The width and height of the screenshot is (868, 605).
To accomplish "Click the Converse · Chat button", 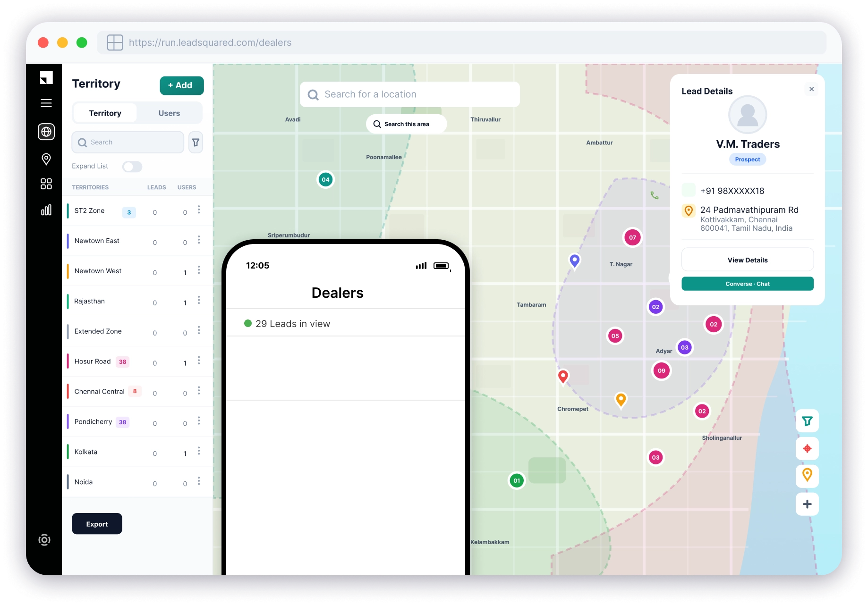I will tap(747, 284).
